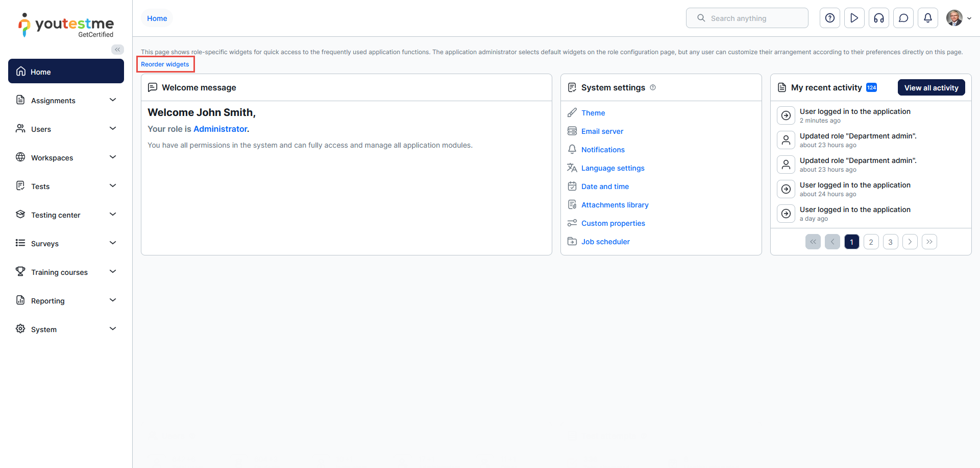Open the user profile avatar dropdown

[x=958, y=18]
